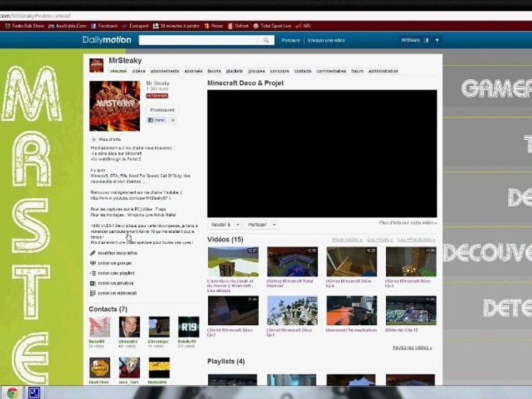Click the Parcourir link
Image resolution: width=532 pixels, height=399 pixels.
291,40
